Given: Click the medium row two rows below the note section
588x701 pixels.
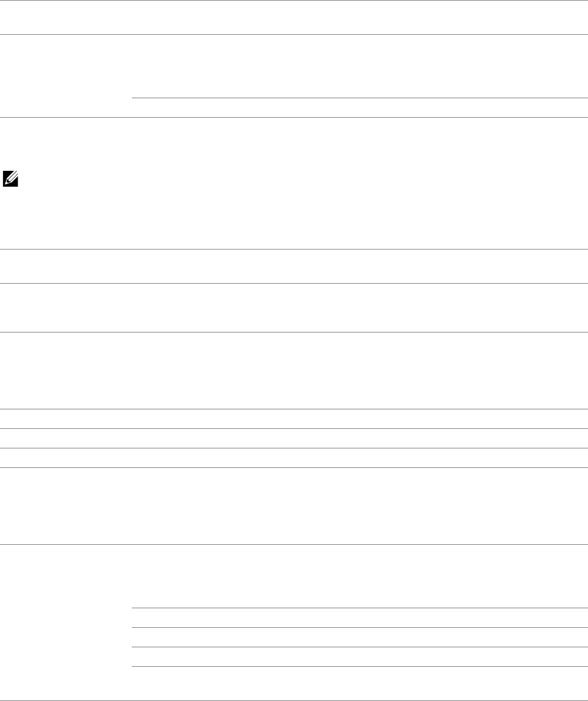Looking at the screenshot, I should (x=293, y=307).
